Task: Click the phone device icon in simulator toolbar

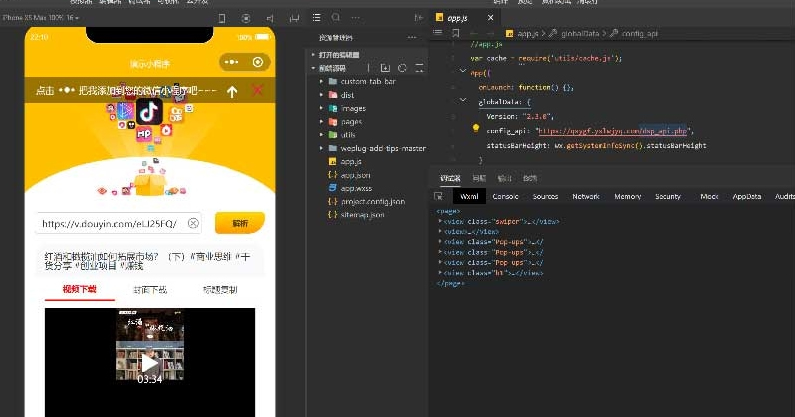Action: pyautogui.click(x=222, y=18)
